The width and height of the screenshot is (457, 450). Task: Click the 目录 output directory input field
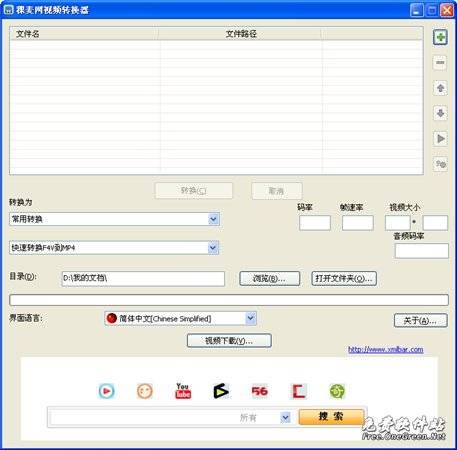(143, 279)
